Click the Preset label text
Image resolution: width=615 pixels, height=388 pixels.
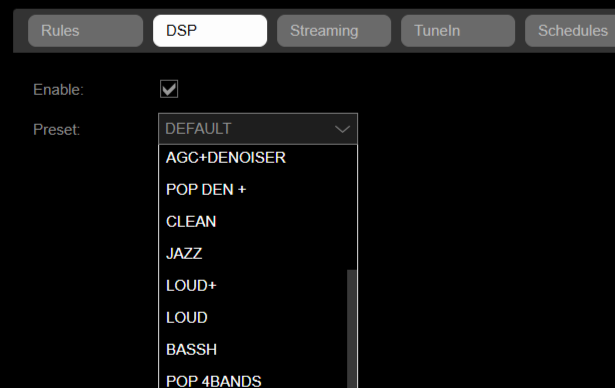pyautogui.click(x=56, y=129)
